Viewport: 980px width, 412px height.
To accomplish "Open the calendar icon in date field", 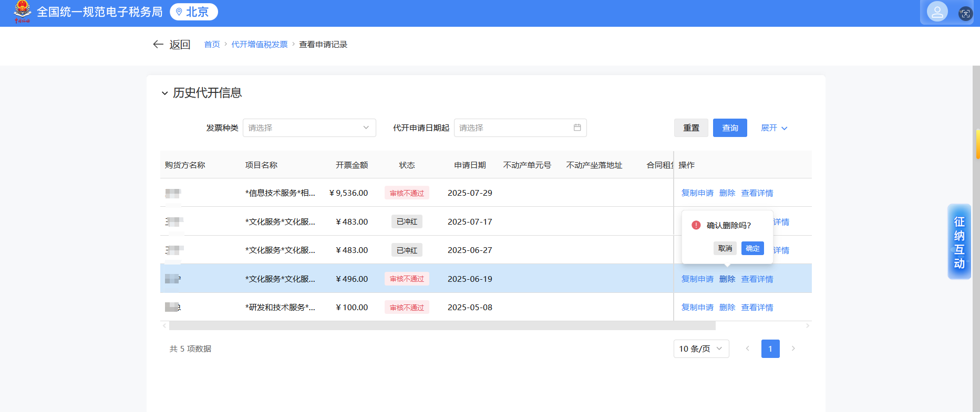I will [577, 128].
